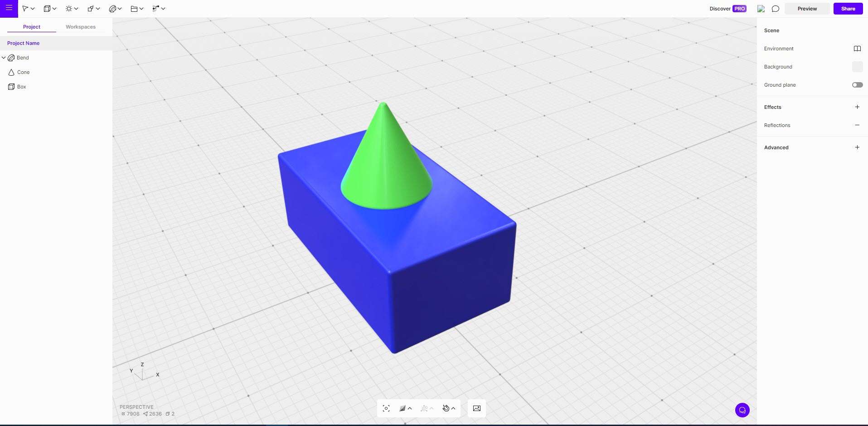Select the material sculpt tool
The height and width of the screenshot is (426, 868).
113,8
